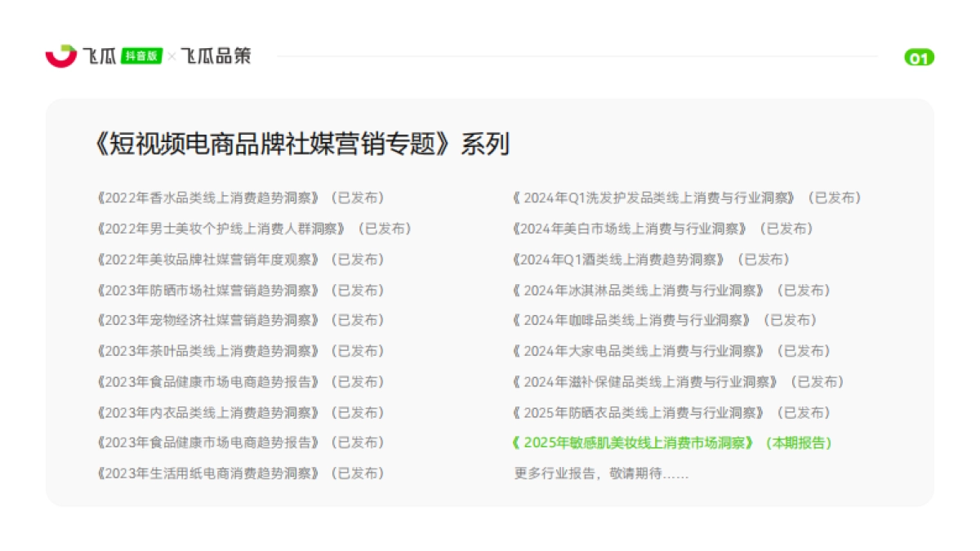Select the 《短视频电商品牌社媒营销专题》系列 title
Image resolution: width=980 pixels, height=551 pixels.
click(302, 144)
